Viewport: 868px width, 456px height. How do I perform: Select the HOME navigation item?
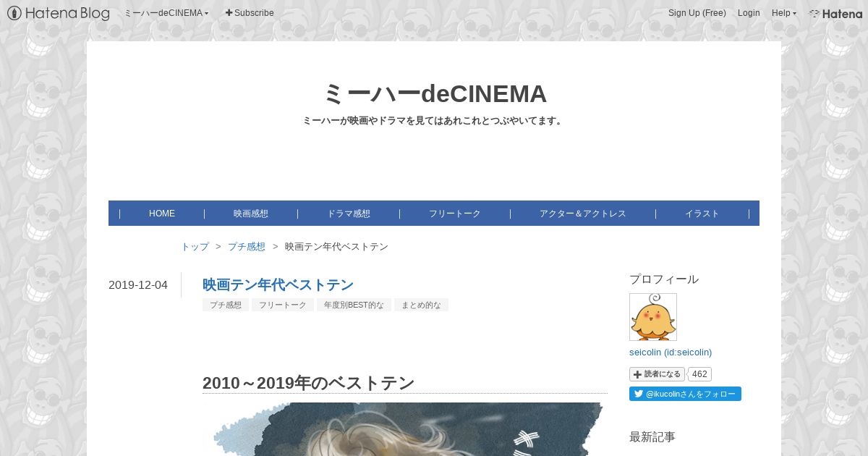click(x=162, y=214)
